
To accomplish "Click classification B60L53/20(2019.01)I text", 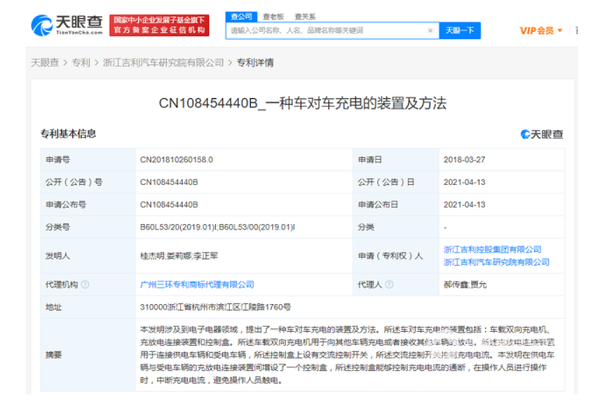I will pyautogui.click(x=178, y=227).
